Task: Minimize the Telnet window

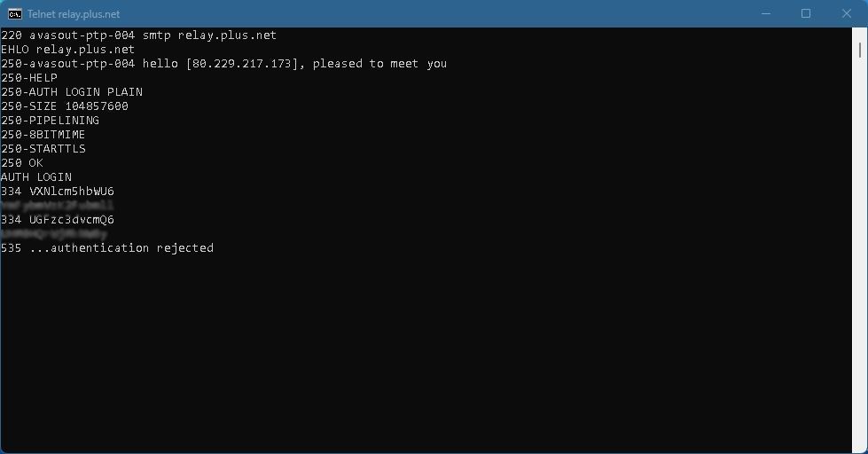Action: [764, 13]
